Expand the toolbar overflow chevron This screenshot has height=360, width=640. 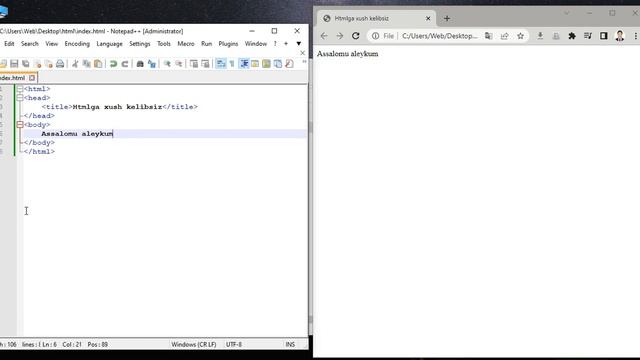click(304, 62)
